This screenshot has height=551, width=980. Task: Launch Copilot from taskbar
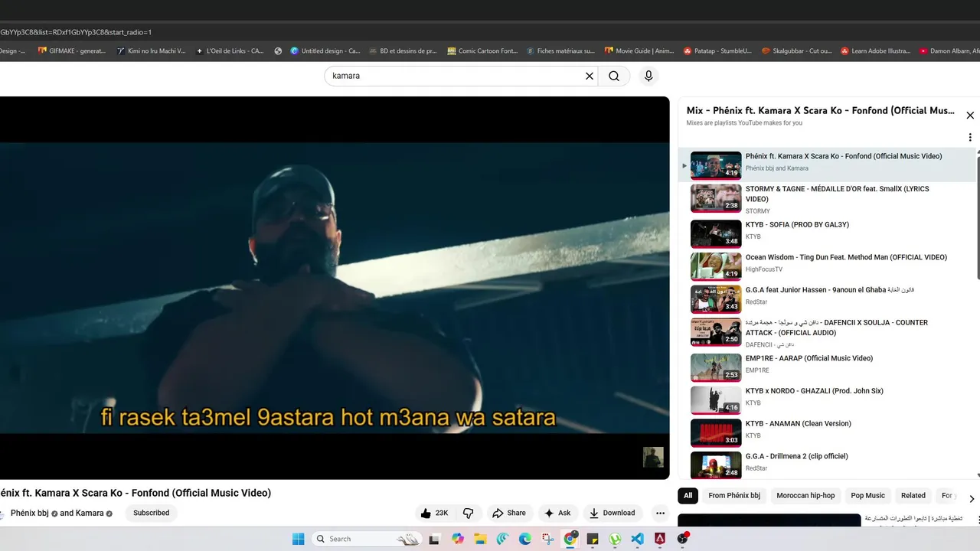[458, 539]
